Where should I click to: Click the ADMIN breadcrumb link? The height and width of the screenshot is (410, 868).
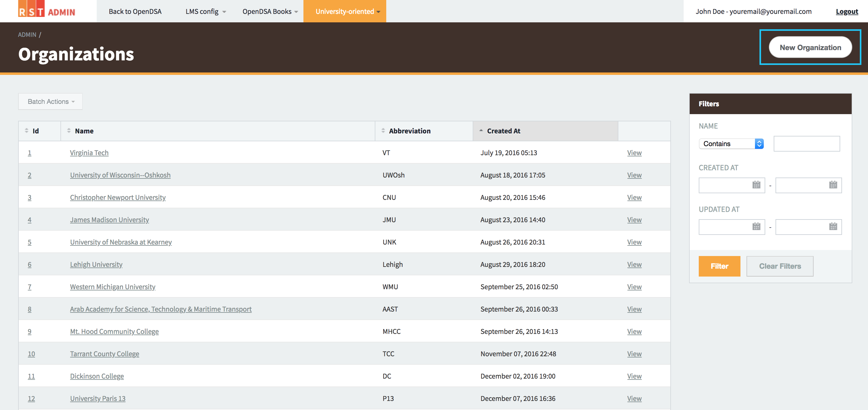pyautogui.click(x=27, y=35)
